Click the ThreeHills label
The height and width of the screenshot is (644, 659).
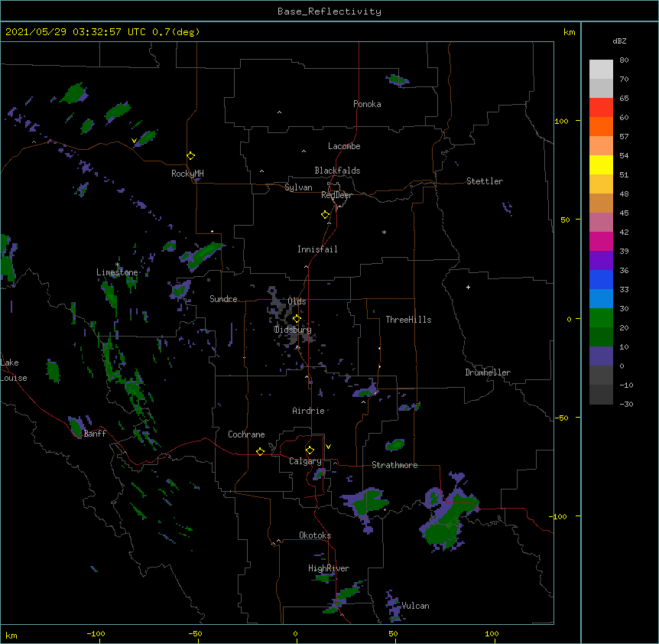point(408,320)
